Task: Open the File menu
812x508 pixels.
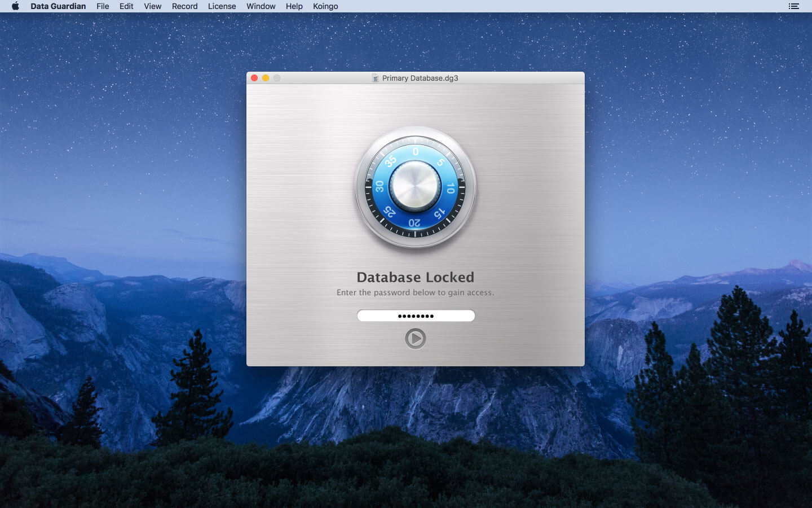Action: (x=103, y=6)
